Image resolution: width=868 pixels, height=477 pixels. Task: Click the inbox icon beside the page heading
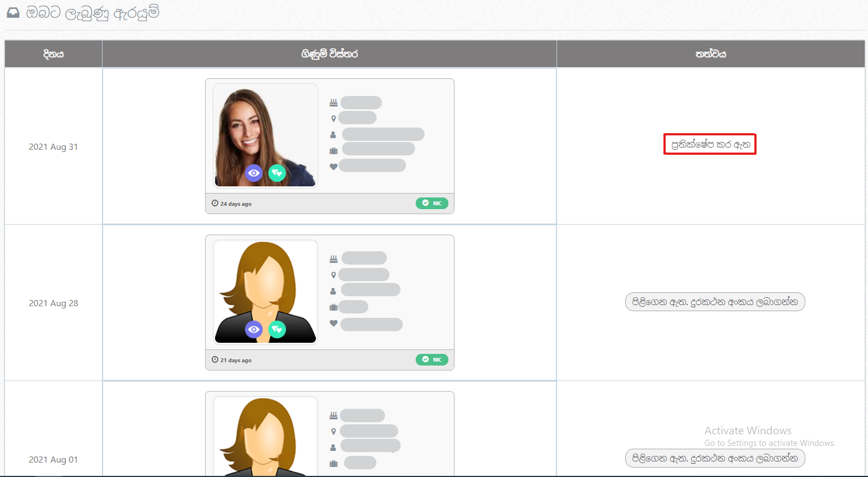[x=13, y=13]
